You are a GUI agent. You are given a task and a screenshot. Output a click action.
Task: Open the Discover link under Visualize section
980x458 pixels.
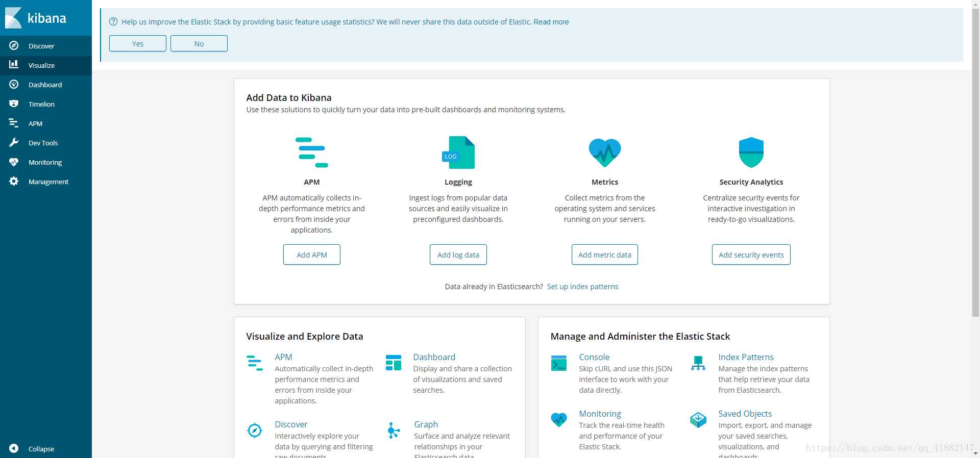click(291, 424)
